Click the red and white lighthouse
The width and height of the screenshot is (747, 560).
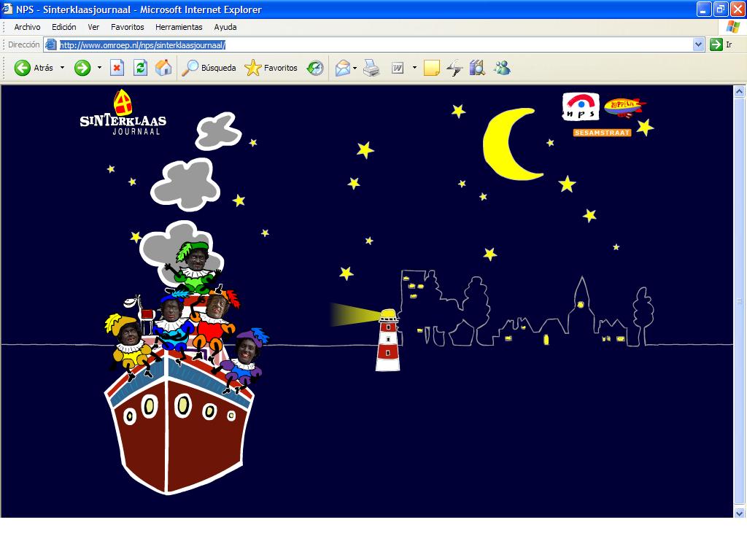388,340
